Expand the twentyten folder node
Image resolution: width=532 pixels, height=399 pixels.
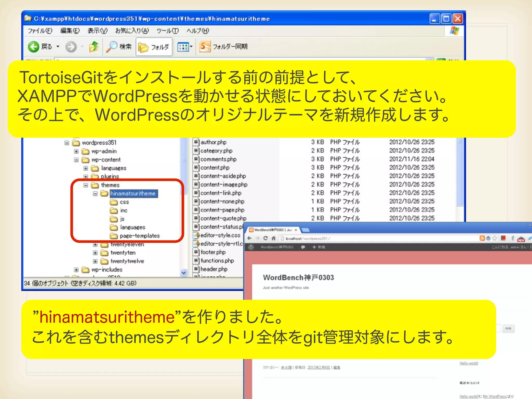click(95, 253)
